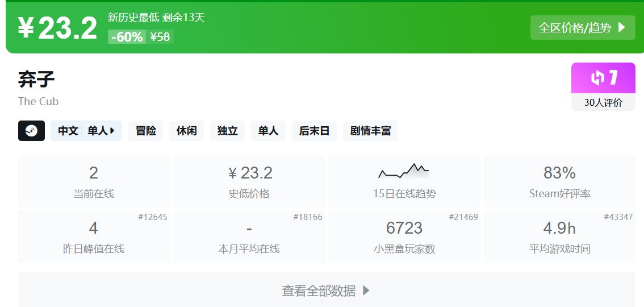Click the English title The Cub
Screen dimensions: 644x307
[x=38, y=102]
